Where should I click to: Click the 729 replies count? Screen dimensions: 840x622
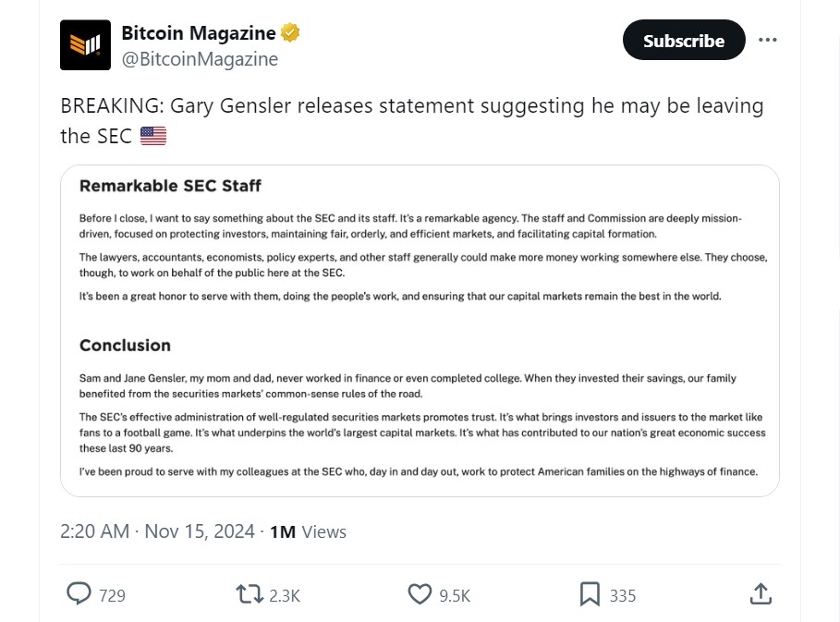click(x=112, y=595)
